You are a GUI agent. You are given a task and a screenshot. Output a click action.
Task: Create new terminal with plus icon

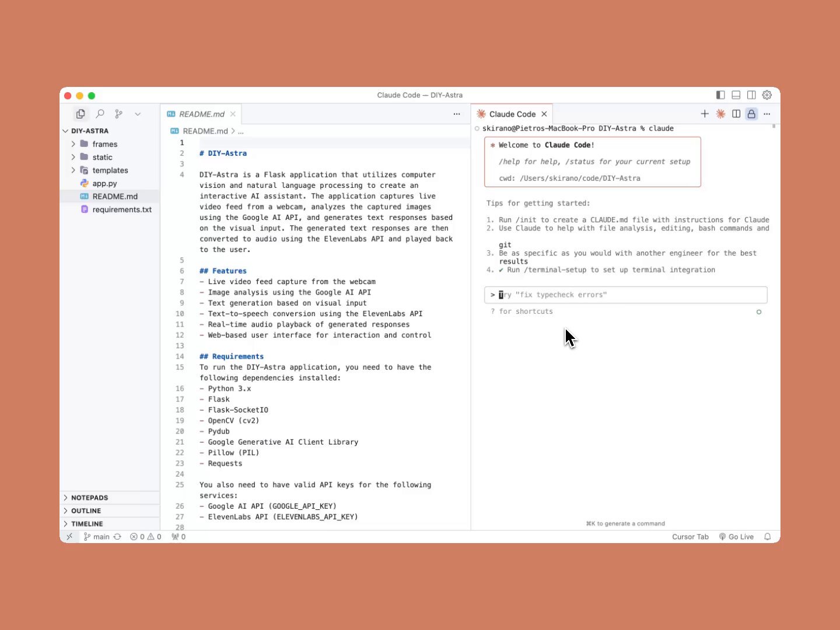click(705, 114)
